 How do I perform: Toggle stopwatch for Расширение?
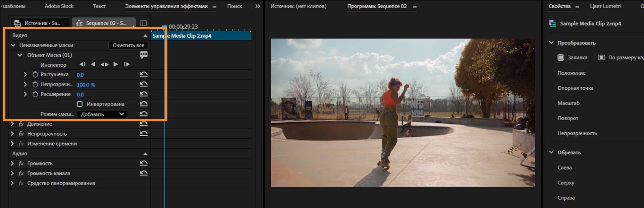pos(35,94)
